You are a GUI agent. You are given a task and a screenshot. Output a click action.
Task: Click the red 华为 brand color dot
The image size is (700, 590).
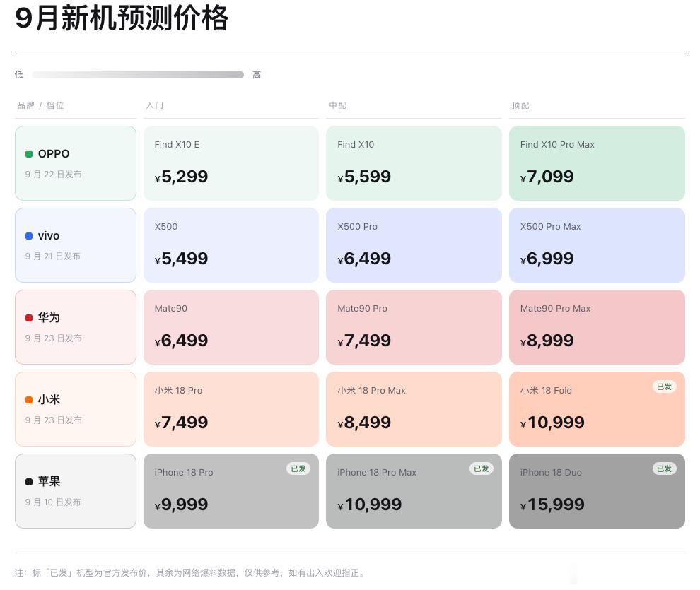[29, 318]
